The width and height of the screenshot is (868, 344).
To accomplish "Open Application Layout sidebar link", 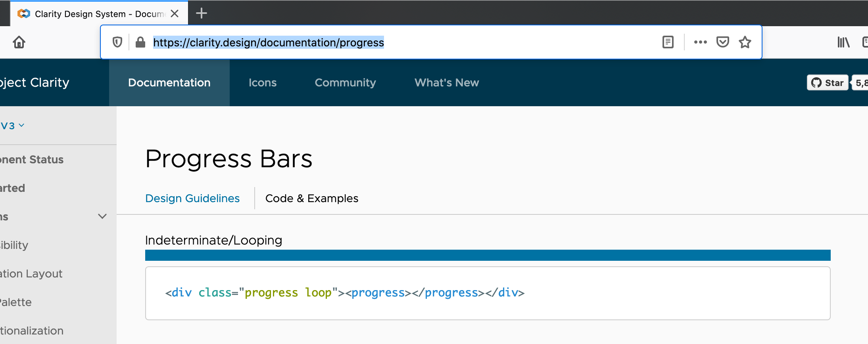I will (31, 273).
